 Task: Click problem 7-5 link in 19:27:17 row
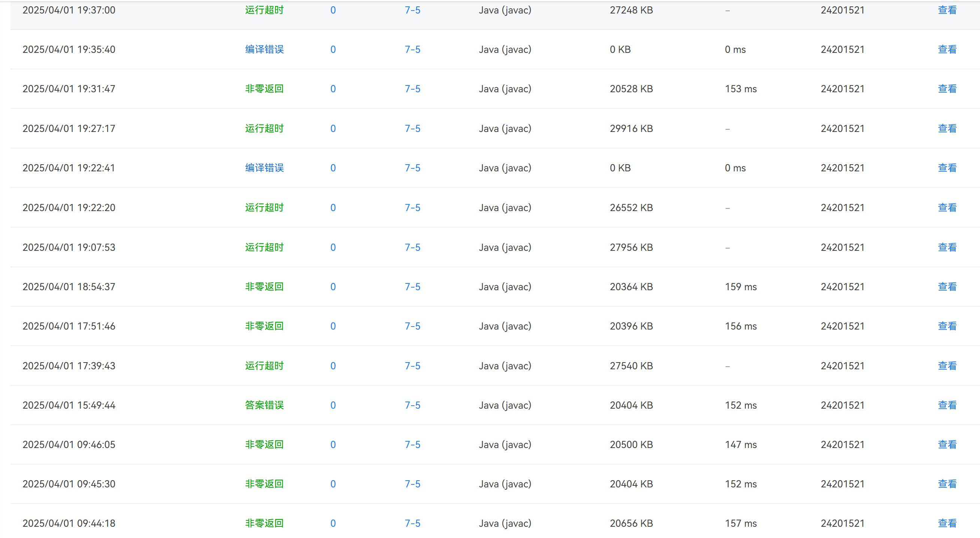coord(412,129)
